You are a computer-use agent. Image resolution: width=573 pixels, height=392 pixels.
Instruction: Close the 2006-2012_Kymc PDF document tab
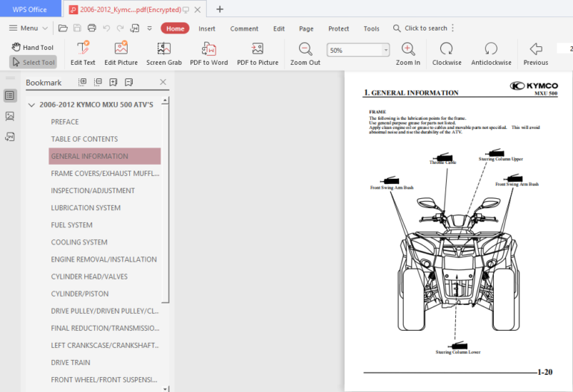(x=197, y=10)
